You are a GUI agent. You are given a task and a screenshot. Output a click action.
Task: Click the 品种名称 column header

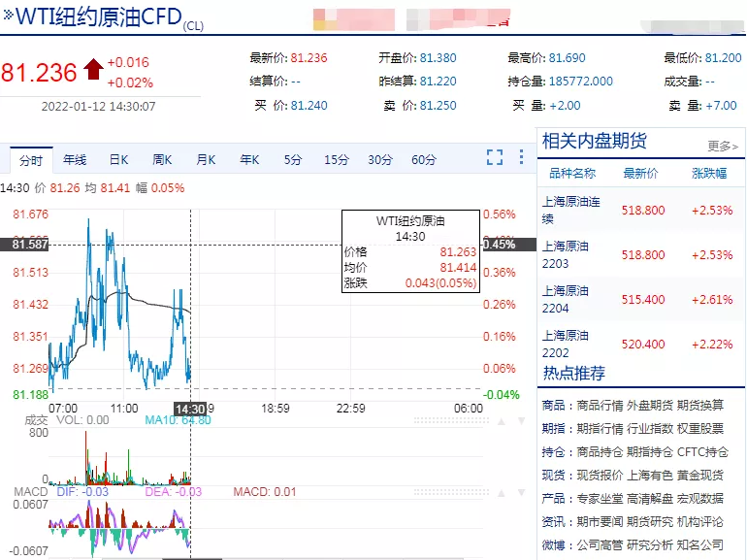(x=572, y=174)
